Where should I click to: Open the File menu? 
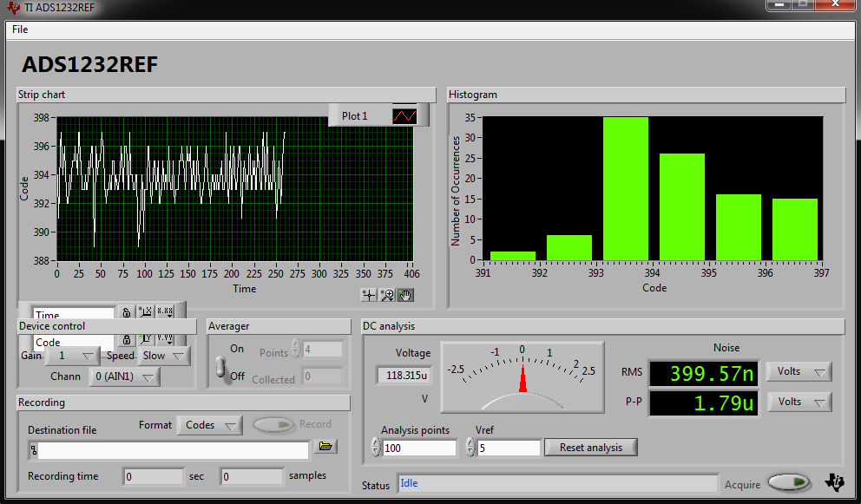(20, 29)
